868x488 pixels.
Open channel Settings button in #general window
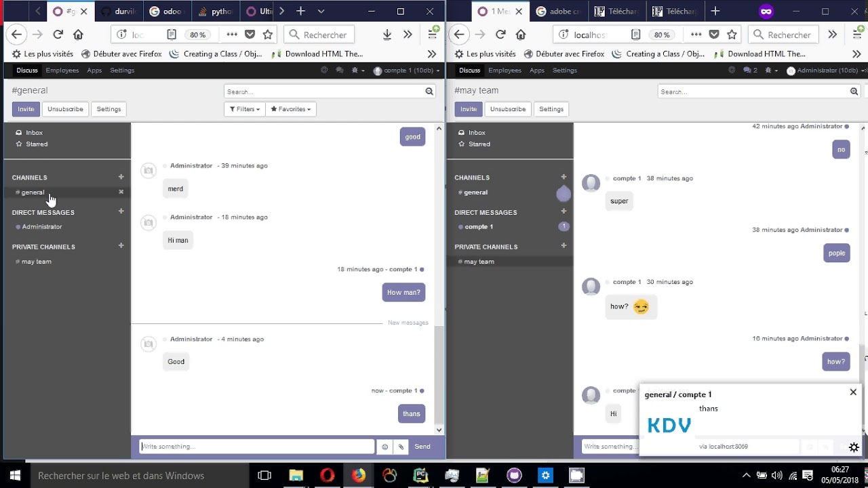(x=108, y=109)
